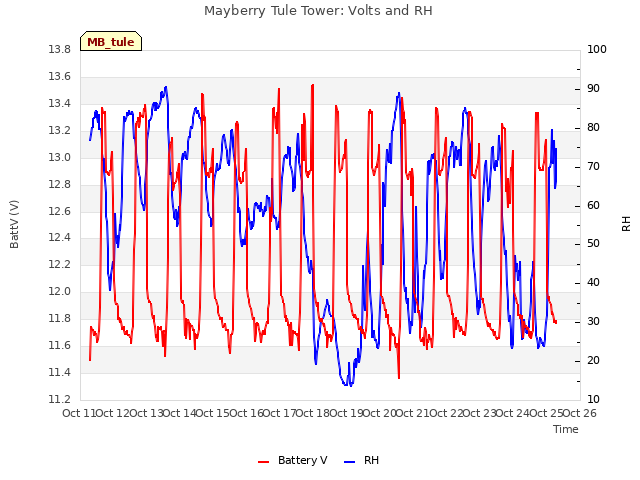Click the 13.8 voltage tick label

point(60,50)
